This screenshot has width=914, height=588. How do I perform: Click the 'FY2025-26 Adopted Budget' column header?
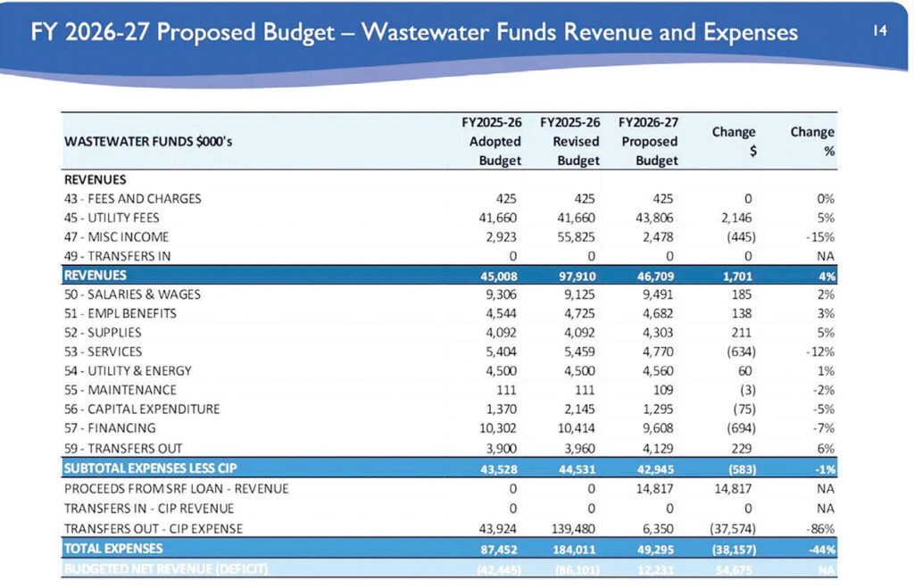[x=492, y=142]
